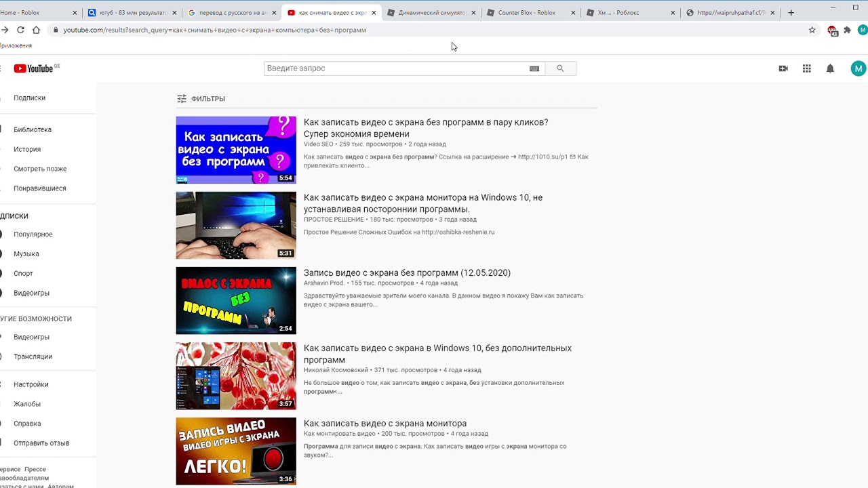Go to browser home page
The width and height of the screenshot is (868, 488).
pos(36,30)
